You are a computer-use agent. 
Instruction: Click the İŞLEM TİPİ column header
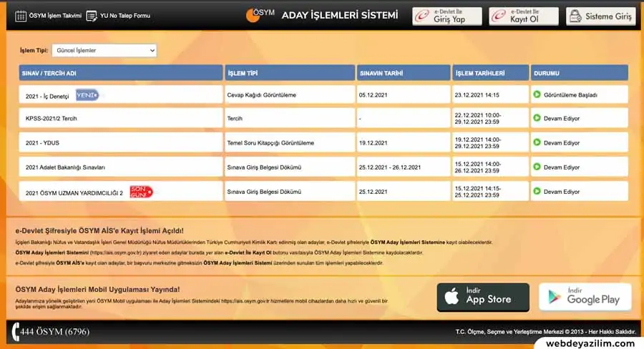coord(290,73)
